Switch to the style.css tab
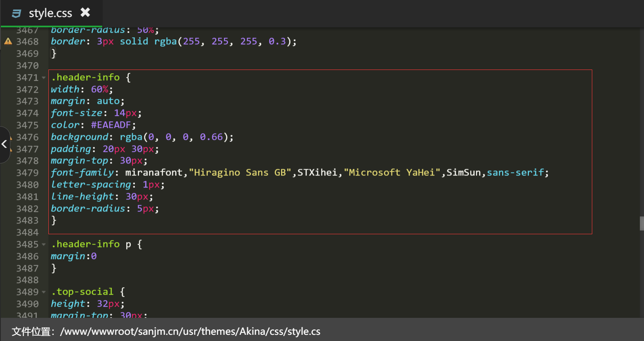 pos(50,14)
